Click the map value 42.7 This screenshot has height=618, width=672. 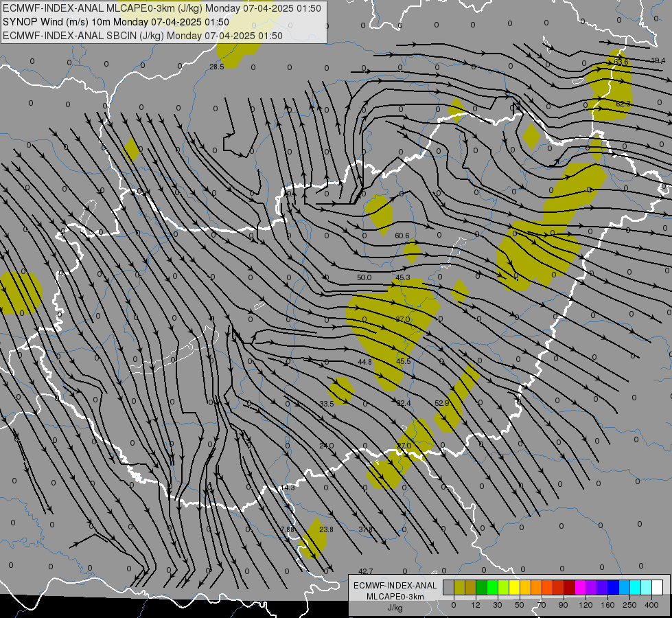[x=366, y=571]
